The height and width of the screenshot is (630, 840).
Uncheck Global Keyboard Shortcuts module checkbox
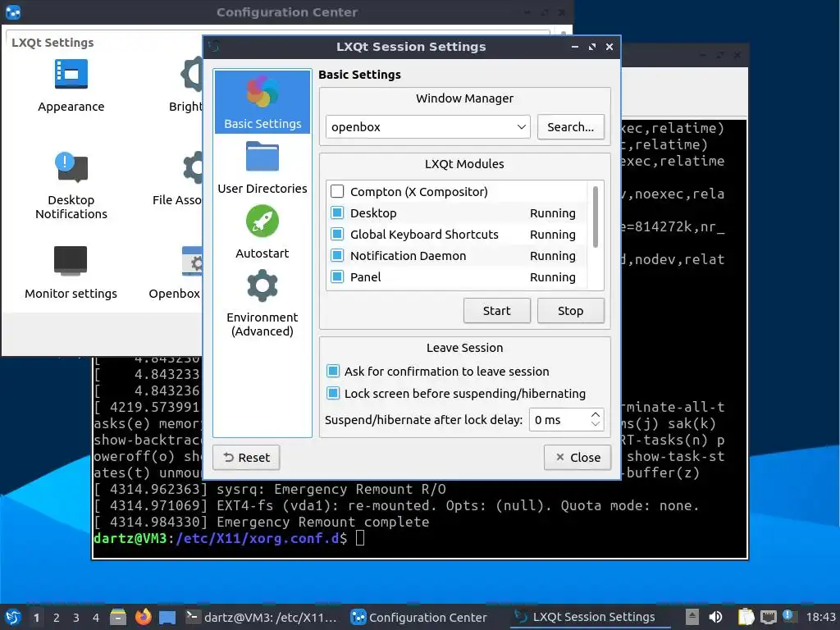point(337,234)
